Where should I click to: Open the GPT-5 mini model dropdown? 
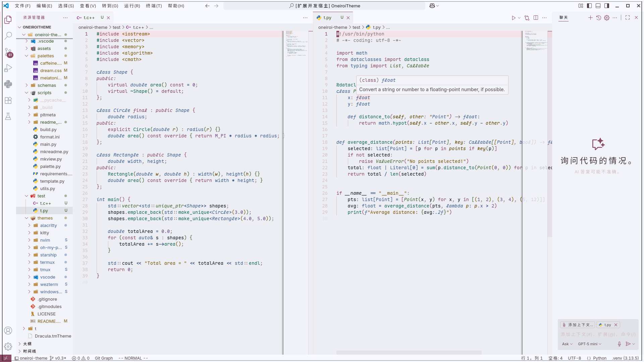click(589, 344)
